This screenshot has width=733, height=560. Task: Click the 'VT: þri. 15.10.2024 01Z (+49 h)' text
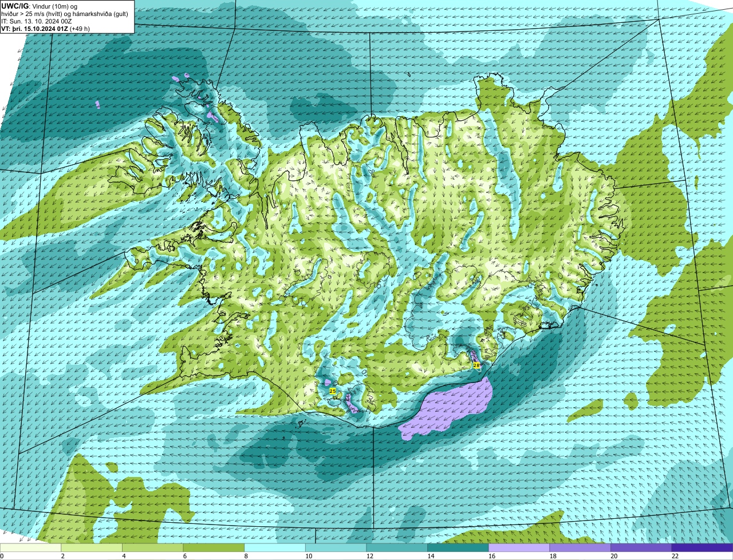point(46,28)
